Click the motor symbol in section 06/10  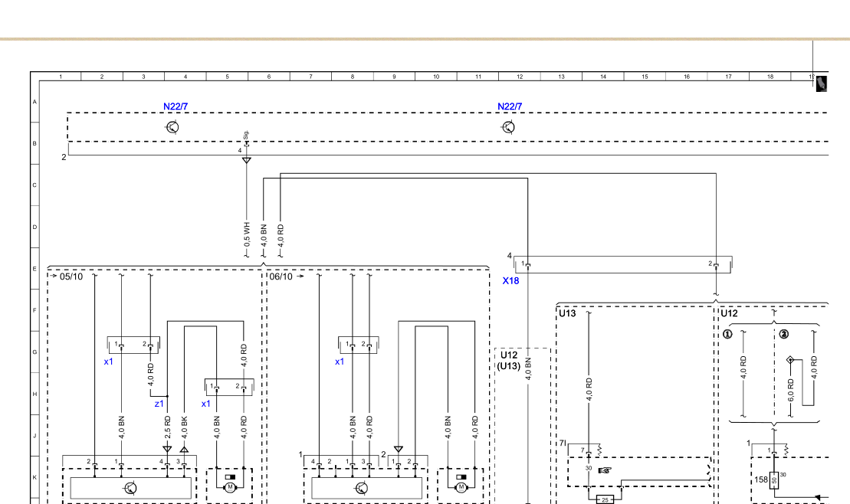tap(461, 487)
